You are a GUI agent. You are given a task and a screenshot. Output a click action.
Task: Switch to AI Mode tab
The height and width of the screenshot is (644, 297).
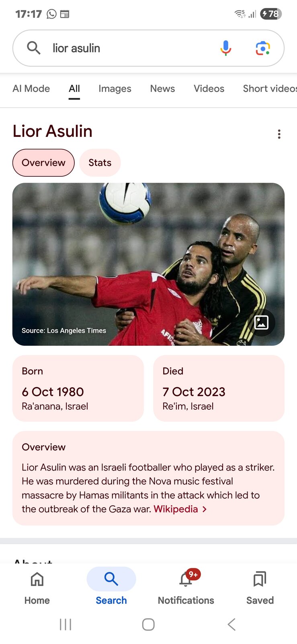pos(31,89)
